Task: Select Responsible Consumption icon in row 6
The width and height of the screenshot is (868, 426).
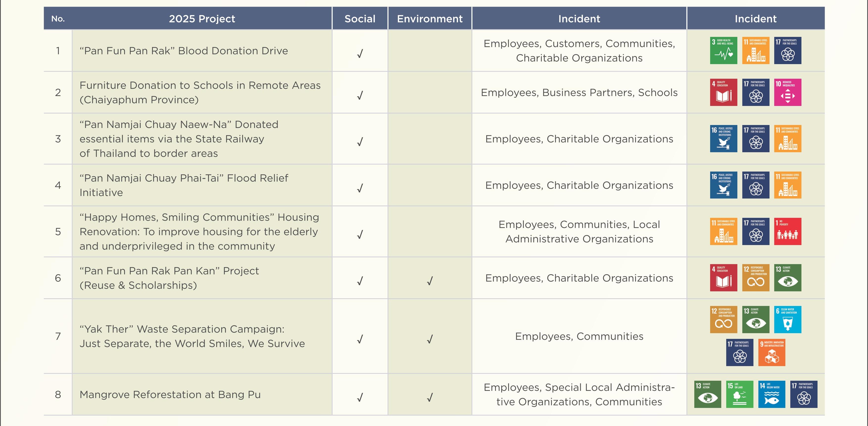Action: tap(756, 278)
